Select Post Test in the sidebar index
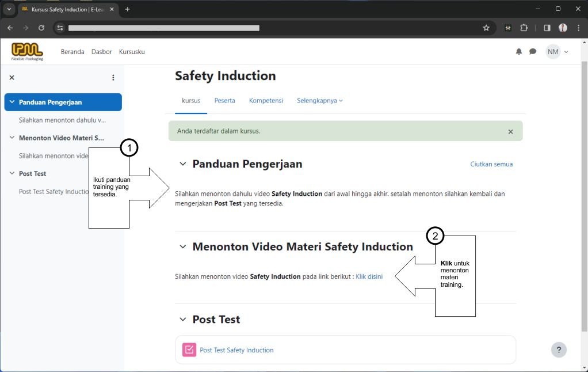The height and width of the screenshot is (372, 588). click(32, 174)
